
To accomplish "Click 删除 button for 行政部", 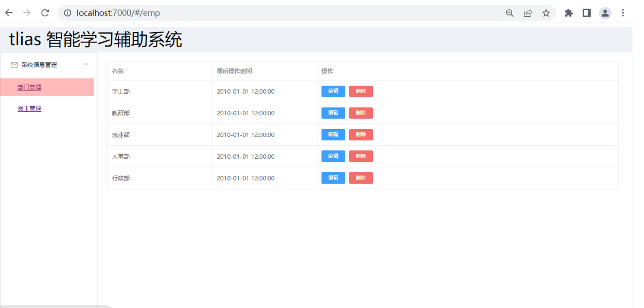I will pyautogui.click(x=361, y=178).
